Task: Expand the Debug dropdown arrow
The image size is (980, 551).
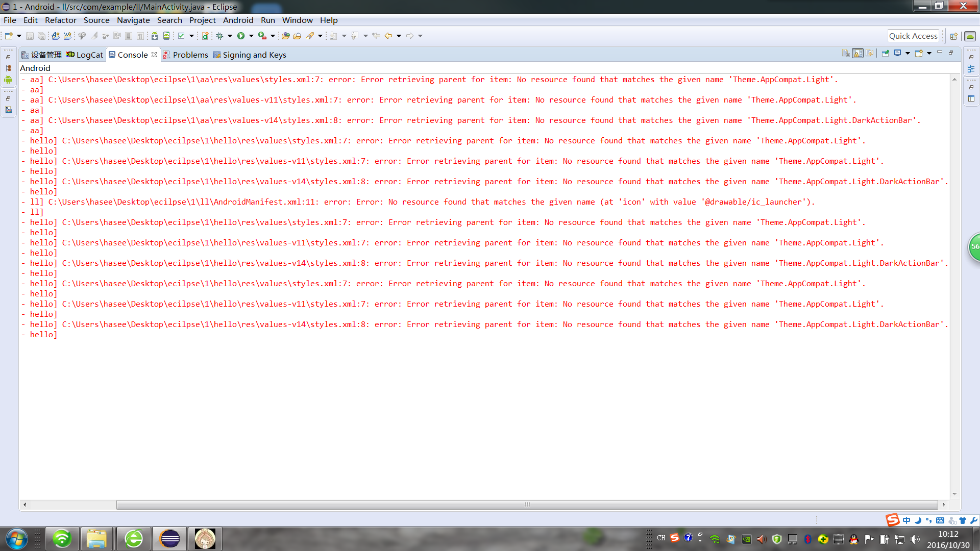Action: click(230, 36)
